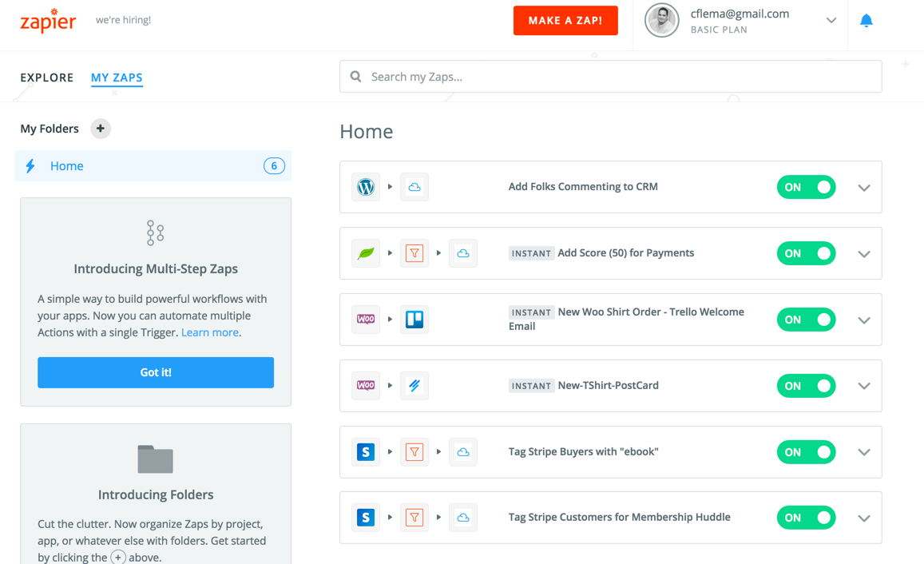Expand Tag Stripe Buyers with "ebook" options

pos(863,452)
